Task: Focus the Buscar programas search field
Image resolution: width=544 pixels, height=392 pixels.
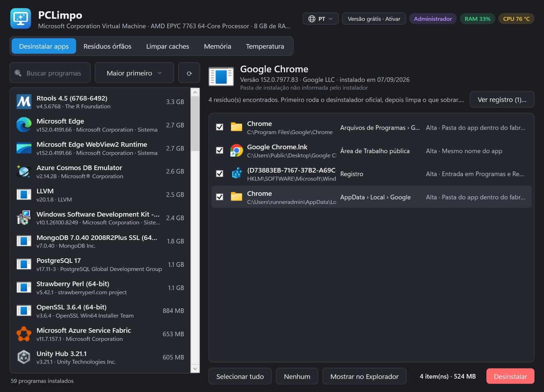Action: (x=50, y=73)
